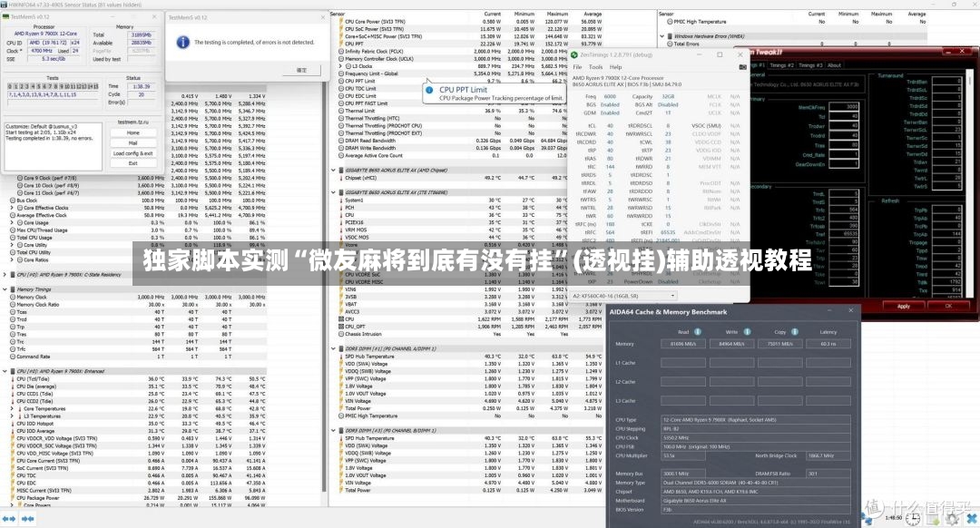Click the Memory Read result box in AIDA64
The width and height of the screenshot is (980, 528).
click(x=683, y=344)
